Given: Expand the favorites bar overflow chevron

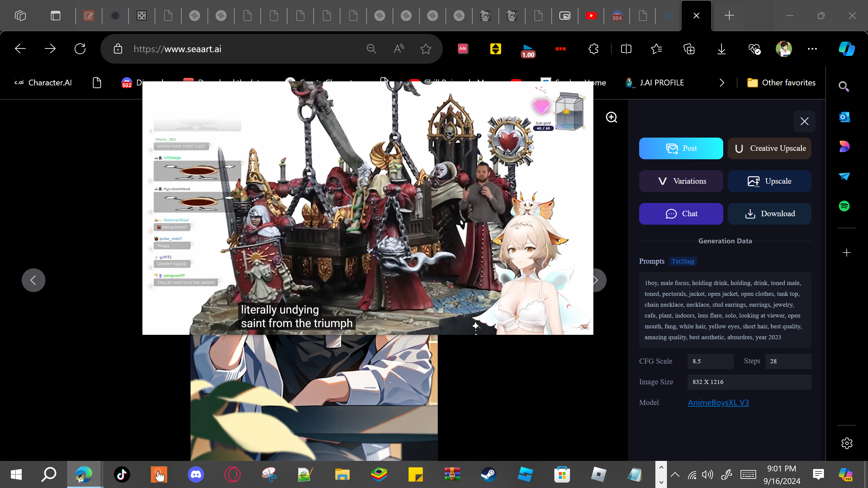Looking at the screenshot, I should 722,83.
